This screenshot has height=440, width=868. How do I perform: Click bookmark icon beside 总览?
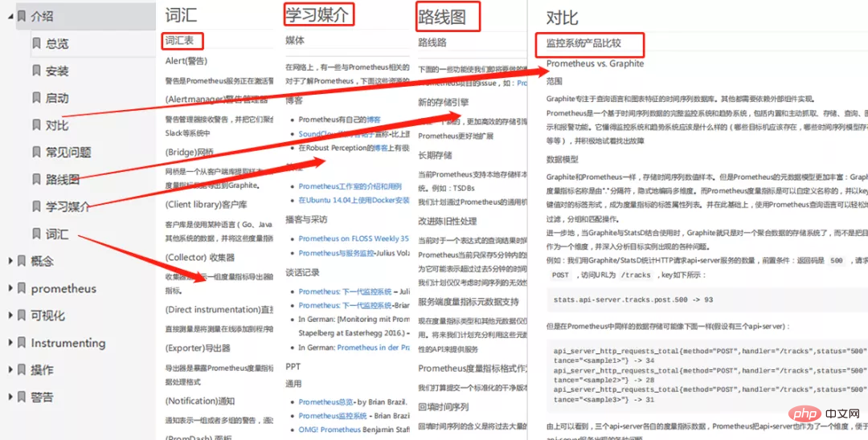(36, 43)
